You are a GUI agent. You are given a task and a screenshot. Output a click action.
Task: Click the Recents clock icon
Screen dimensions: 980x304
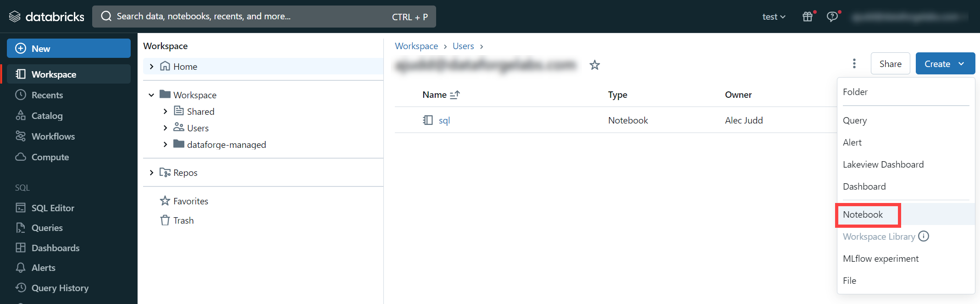pos(21,95)
